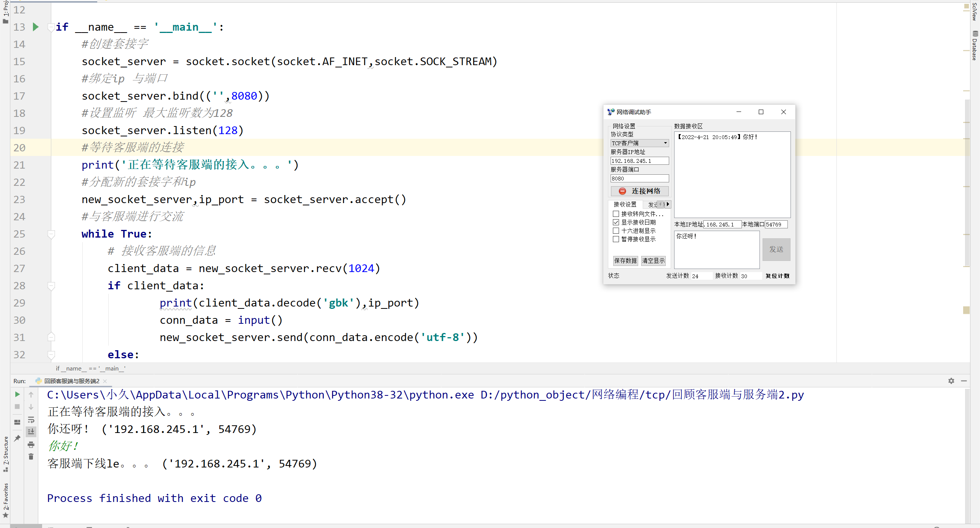Screen dimensions: 980x528
Task: Pin the Run tab with pin icon
Action: point(17,438)
